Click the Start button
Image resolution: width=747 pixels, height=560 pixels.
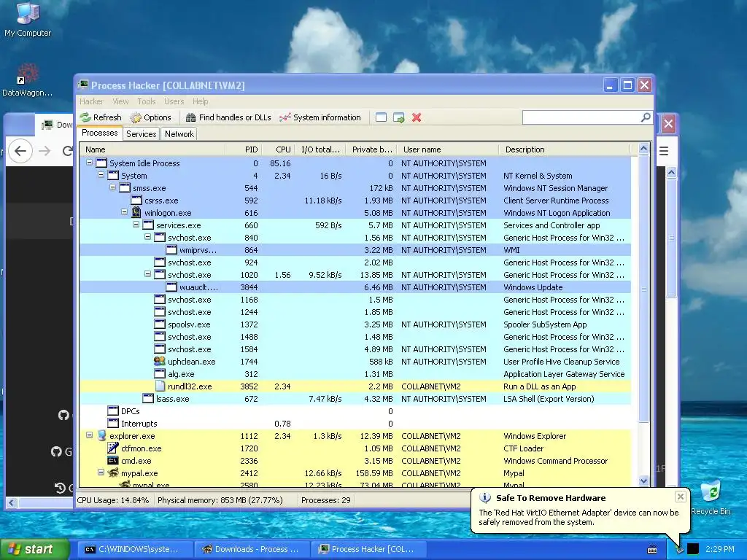35,549
